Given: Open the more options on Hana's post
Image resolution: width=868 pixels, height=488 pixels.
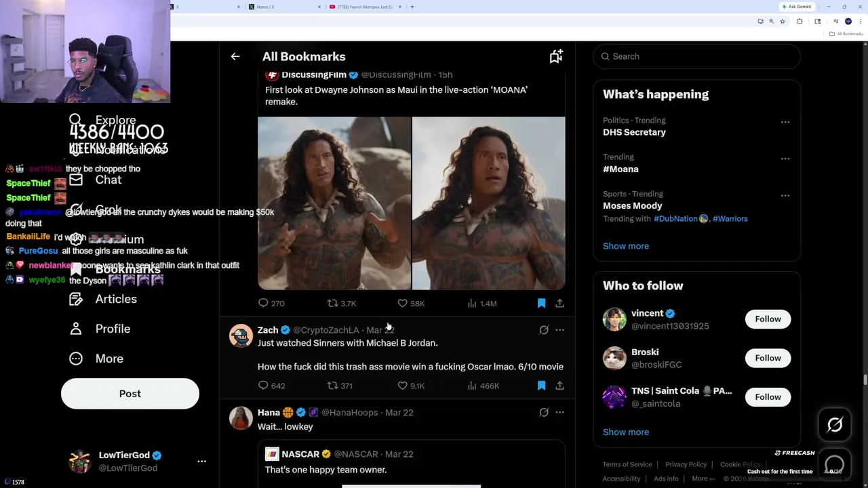Looking at the screenshot, I should point(559,412).
